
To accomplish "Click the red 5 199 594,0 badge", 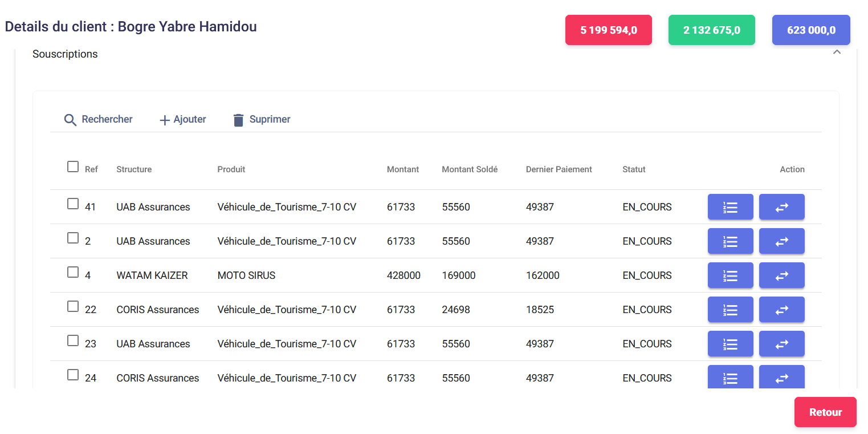I will [609, 30].
